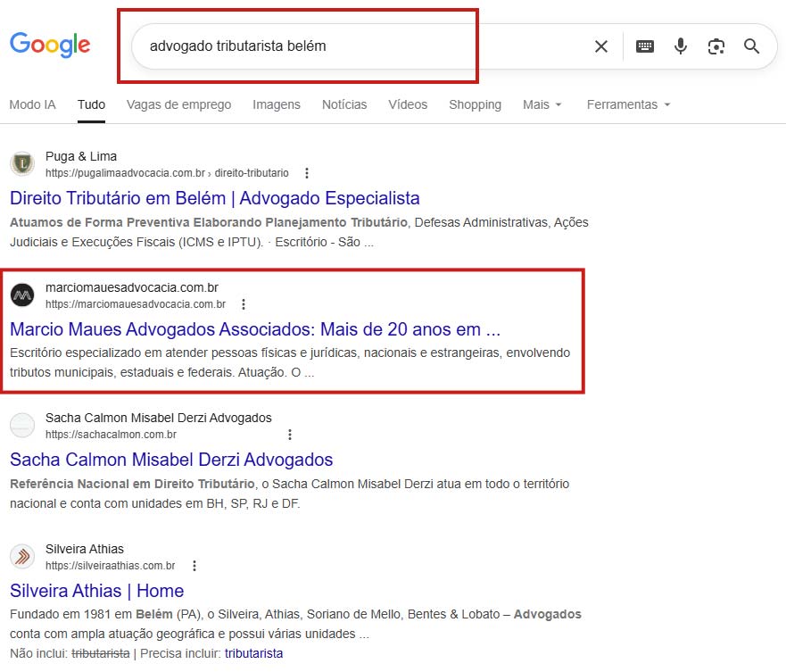Switch to the Imagens tab
The width and height of the screenshot is (786, 672).
click(277, 104)
